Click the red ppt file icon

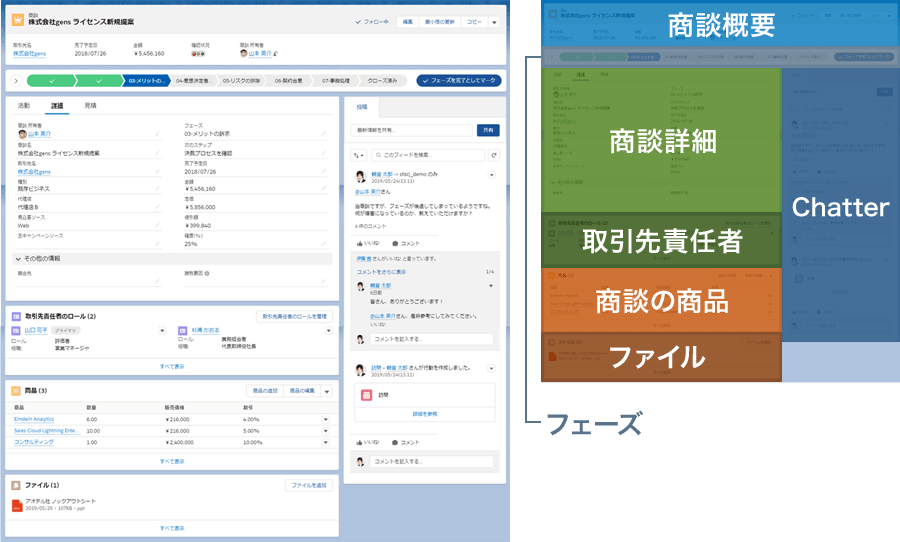(x=16, y=507)
